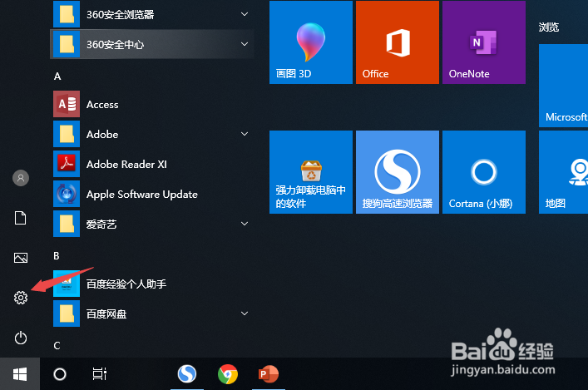Click the letter B section header
The height and width of the screenshot is (390, 588).
[x=57, y=256]
